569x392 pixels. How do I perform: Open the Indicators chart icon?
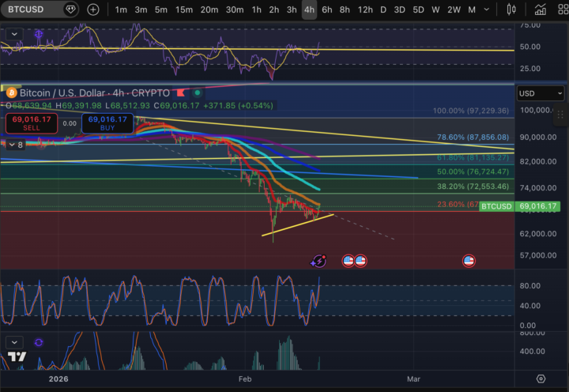point(541,9)
